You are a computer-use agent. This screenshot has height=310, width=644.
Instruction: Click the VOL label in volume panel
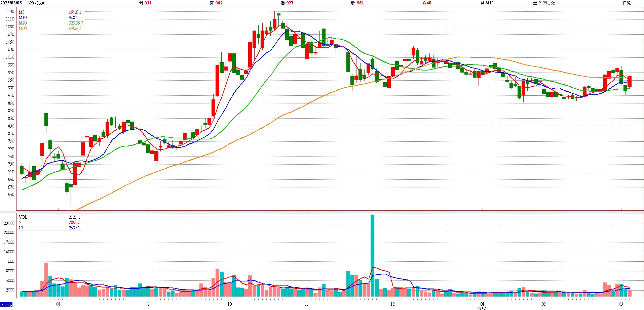tap(23, 217)
